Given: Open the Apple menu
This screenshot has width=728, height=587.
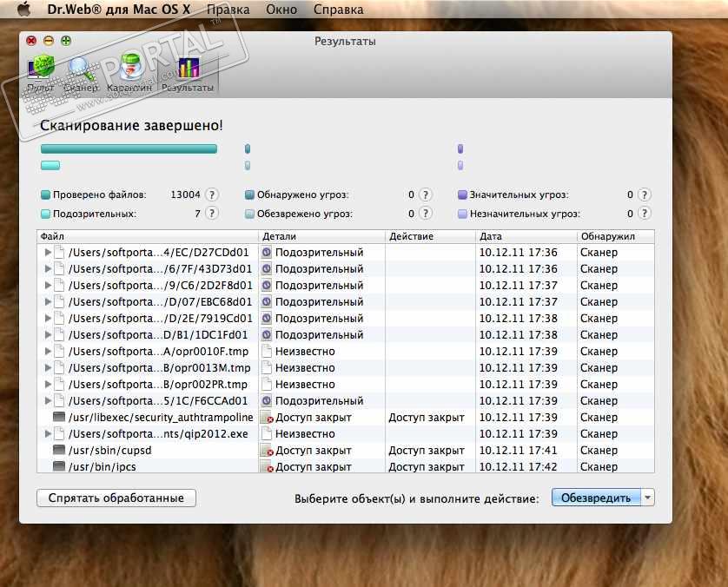Looking at the screenshot, I should 23,9.
